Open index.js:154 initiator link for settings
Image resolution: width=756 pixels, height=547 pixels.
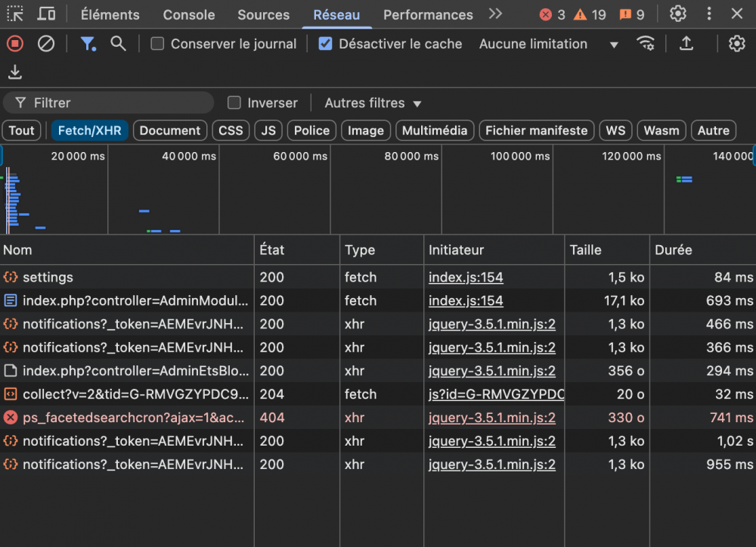pos(466,278)
